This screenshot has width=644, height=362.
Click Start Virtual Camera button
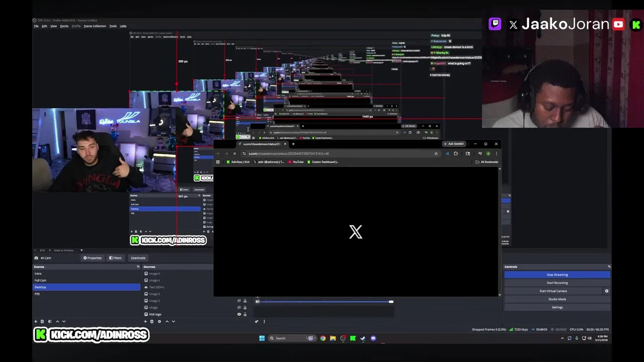[553, 291]
